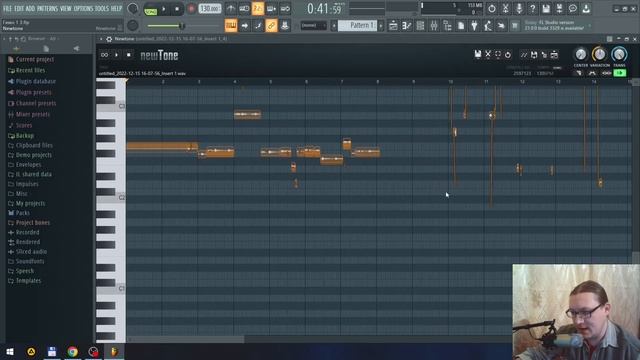Screen dimensions: 640x360
Task: Open the ADD menu
Action: (x=31, y=8)
